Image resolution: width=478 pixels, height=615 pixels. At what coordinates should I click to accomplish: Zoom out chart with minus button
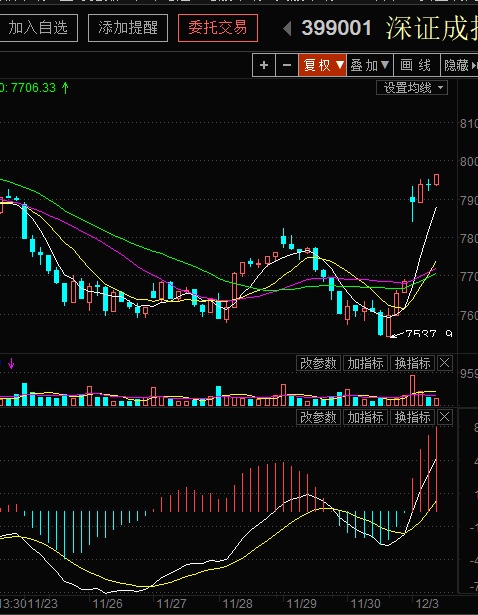tap(287, 65)
